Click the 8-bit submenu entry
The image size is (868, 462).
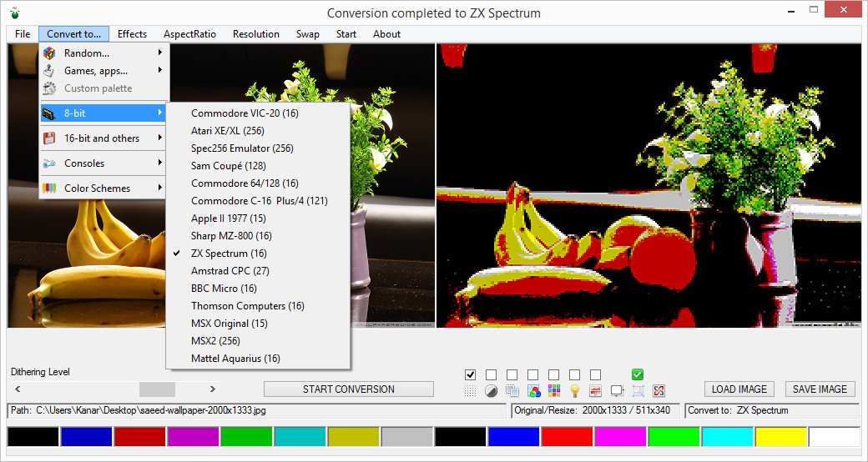[104, 113]
